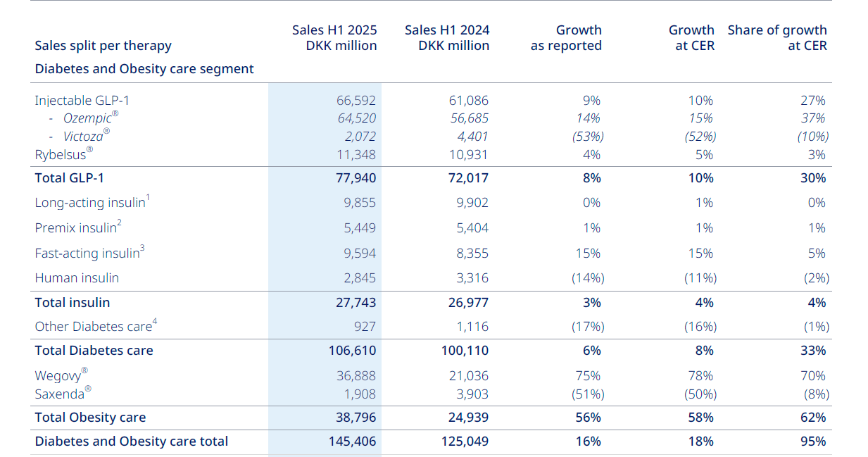Select the Ozempic H1 2025 value 64,520

[356, 118]
